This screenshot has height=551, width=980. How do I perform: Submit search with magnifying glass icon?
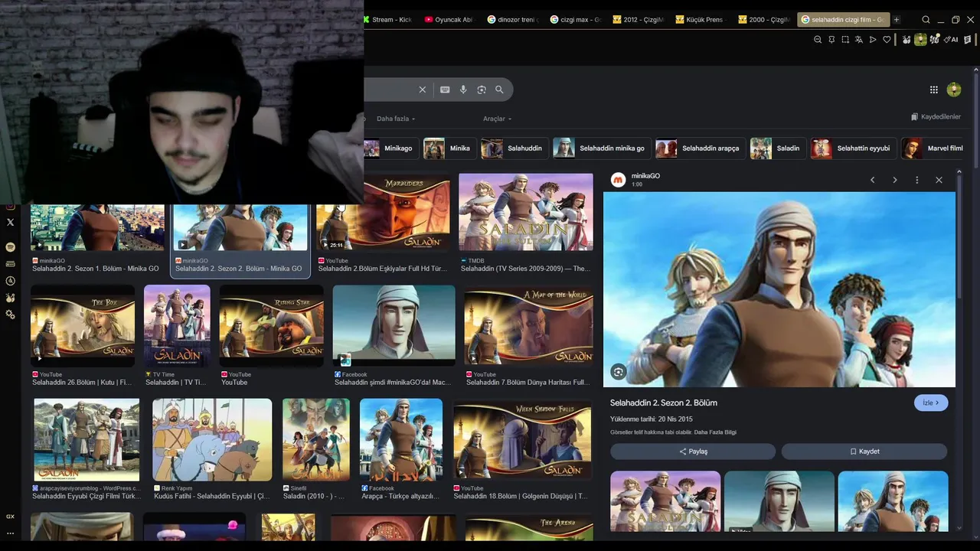pyautogui.click(x=499, y=90)
